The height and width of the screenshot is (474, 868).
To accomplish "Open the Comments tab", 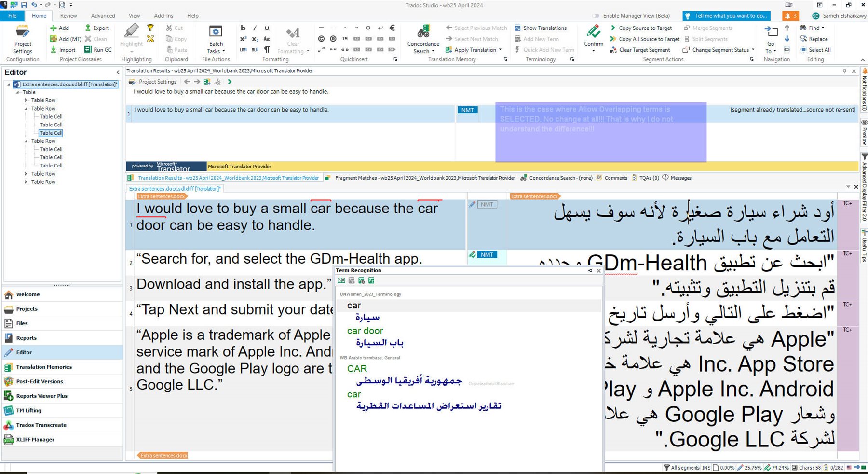I will point(612,178).
